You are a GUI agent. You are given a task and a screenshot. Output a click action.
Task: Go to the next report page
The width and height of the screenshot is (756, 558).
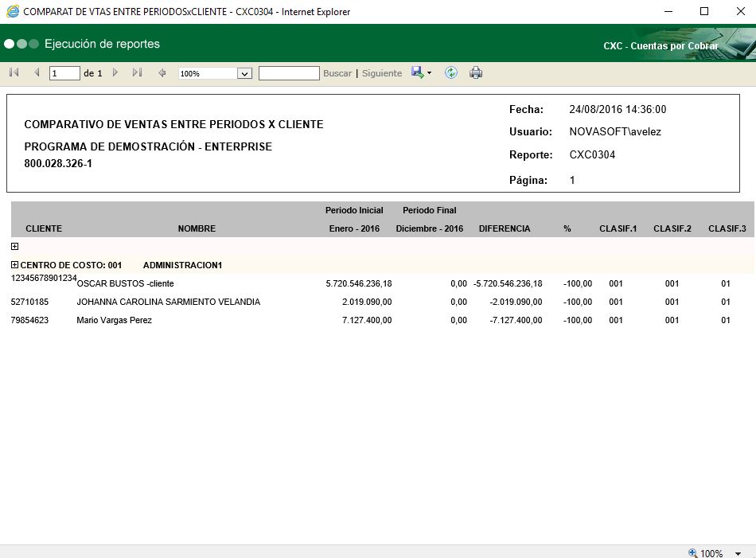coord(115,72)
